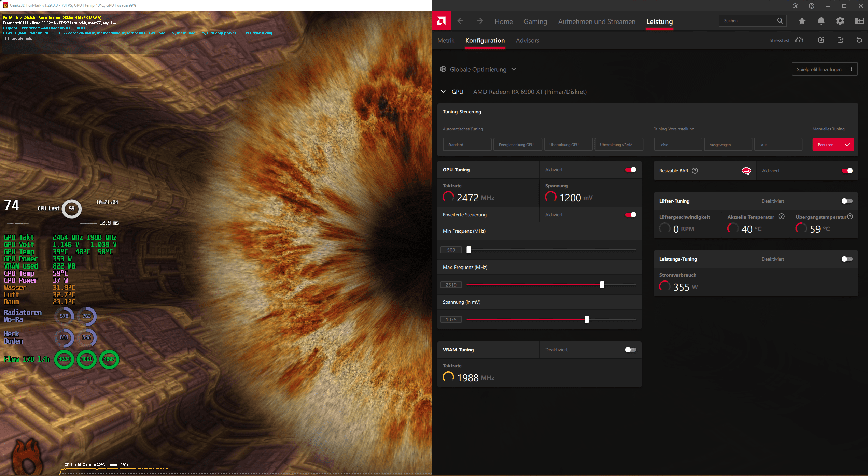The width and height of the screenshot is (868, 476).
Task: Select the Leistung tab
Action: pyautogui.click(x=659, y=21)
